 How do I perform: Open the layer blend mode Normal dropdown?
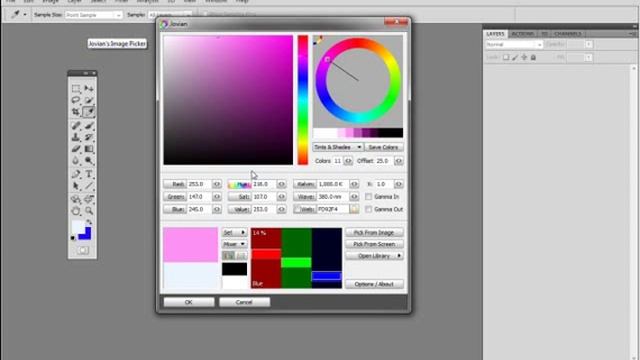tap(513, 44)
